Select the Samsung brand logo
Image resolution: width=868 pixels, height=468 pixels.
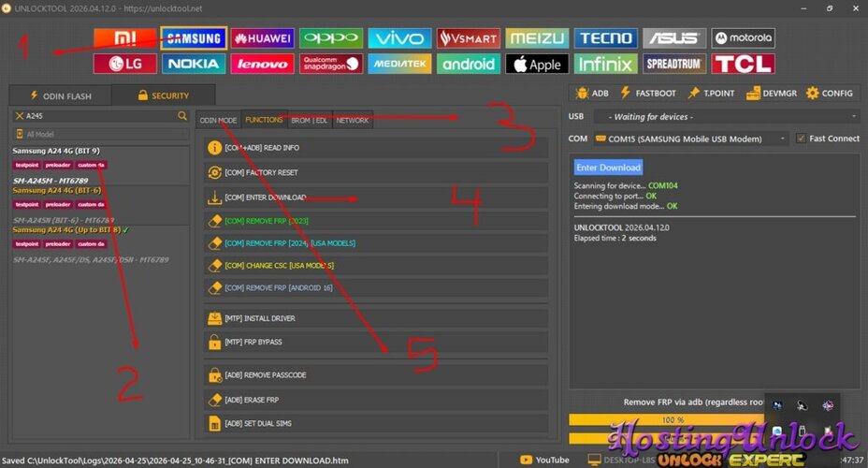point(194,38)
